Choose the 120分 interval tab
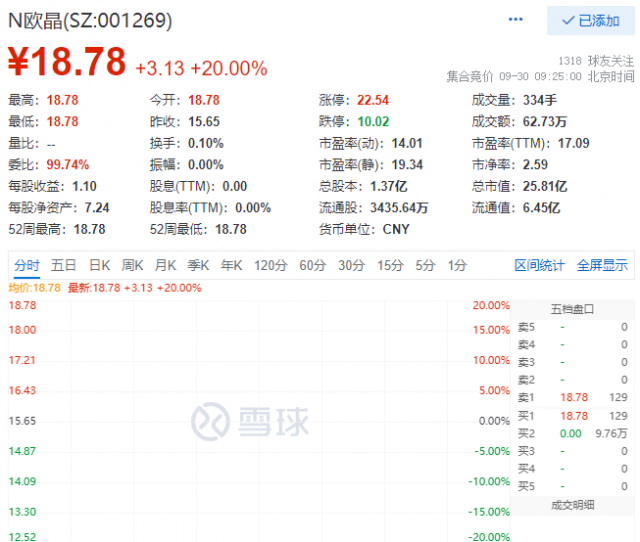 coord(270,265)
